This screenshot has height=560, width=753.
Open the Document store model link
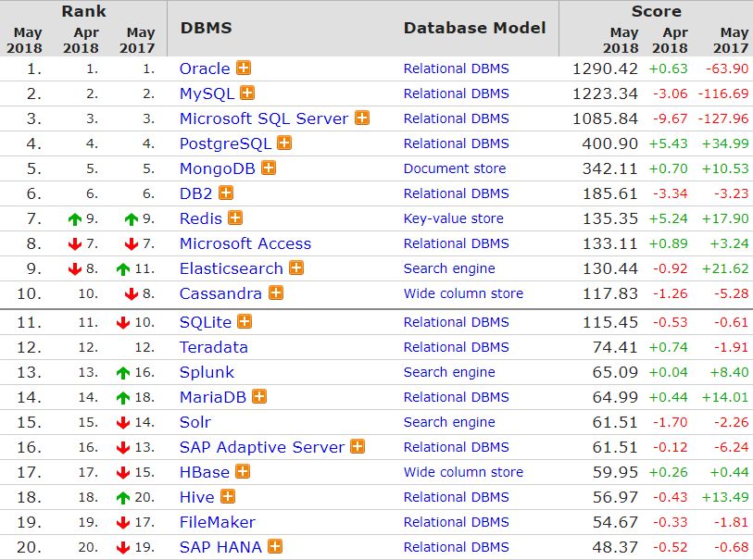pyautogui.click(x=454, y=168)
